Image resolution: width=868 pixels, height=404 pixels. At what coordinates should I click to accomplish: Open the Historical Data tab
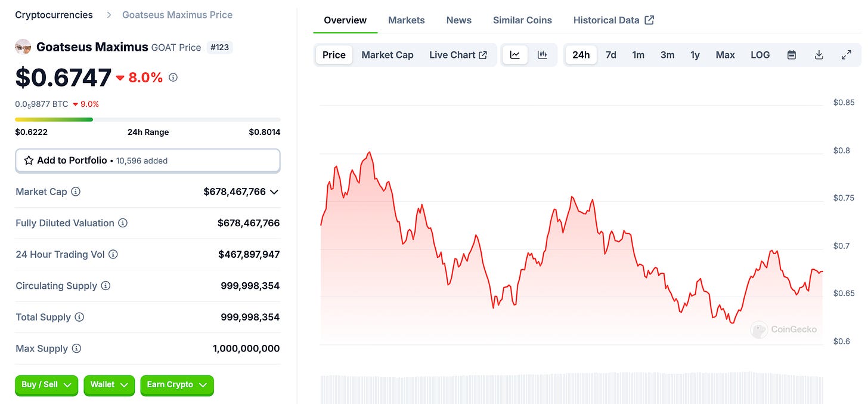[x=613, y=20]
